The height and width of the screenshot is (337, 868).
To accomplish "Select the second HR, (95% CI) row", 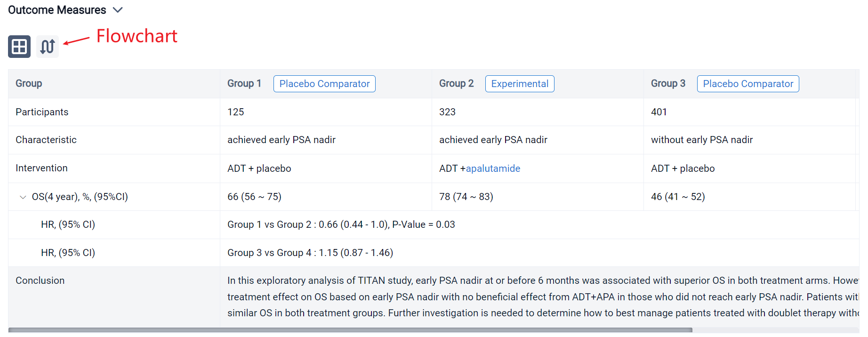I will [x=68, y=253].
